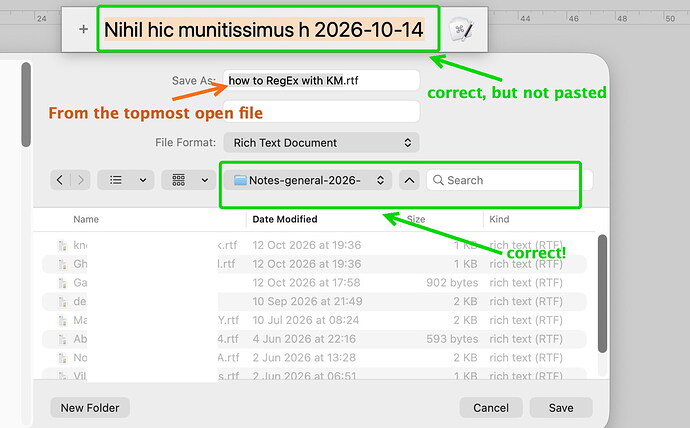Click the Save button
This screenshot has width=690, height=428.
pos(561,408)
